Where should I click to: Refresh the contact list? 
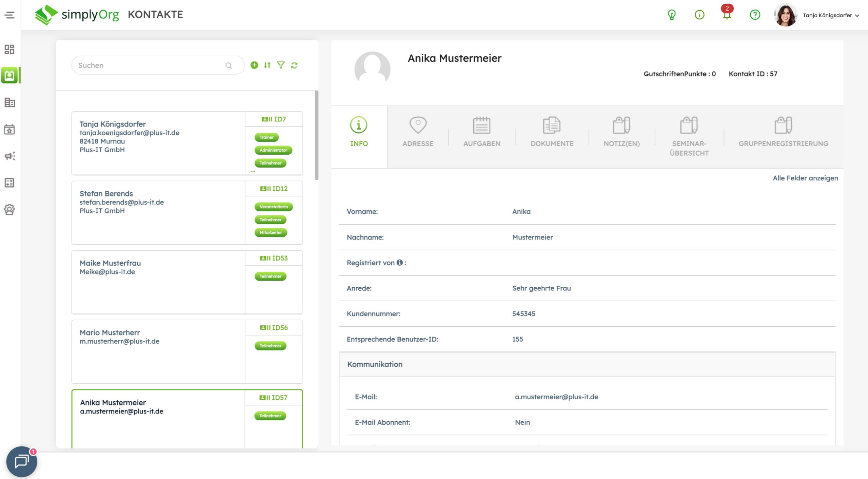tap(294, 65)
